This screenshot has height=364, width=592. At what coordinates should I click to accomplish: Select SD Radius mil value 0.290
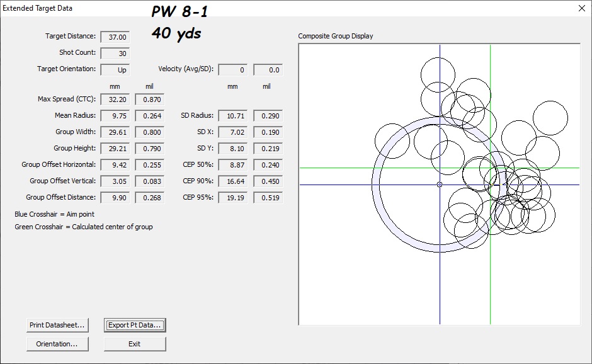[x=268, y=116]
